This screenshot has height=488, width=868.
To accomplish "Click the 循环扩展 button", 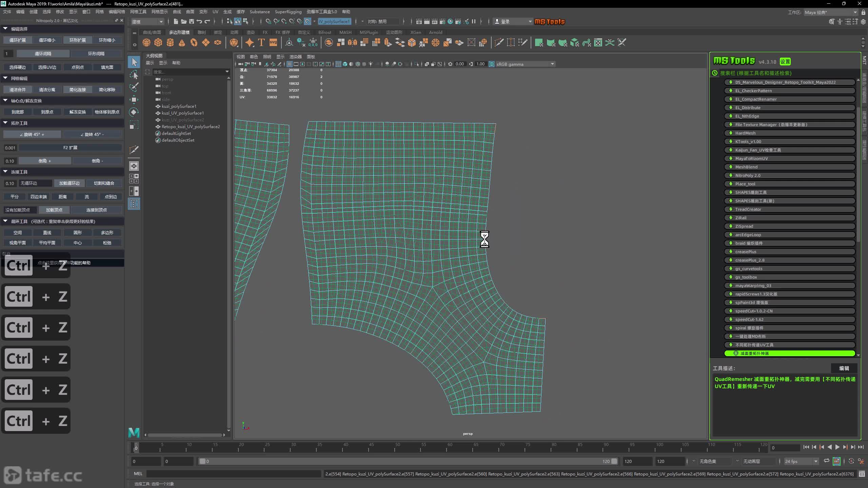I will [x=18, y=40].
